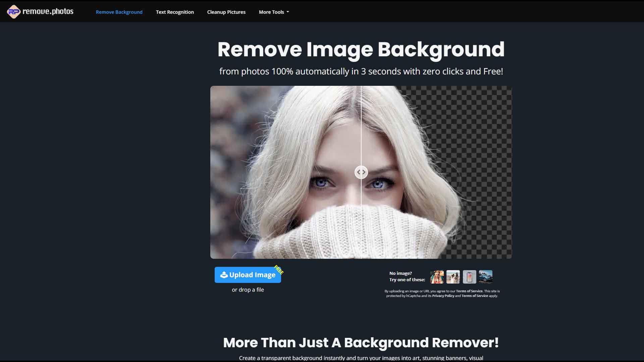Click the 'No image?' label
The image size is (644, 362).
(400, 273)
